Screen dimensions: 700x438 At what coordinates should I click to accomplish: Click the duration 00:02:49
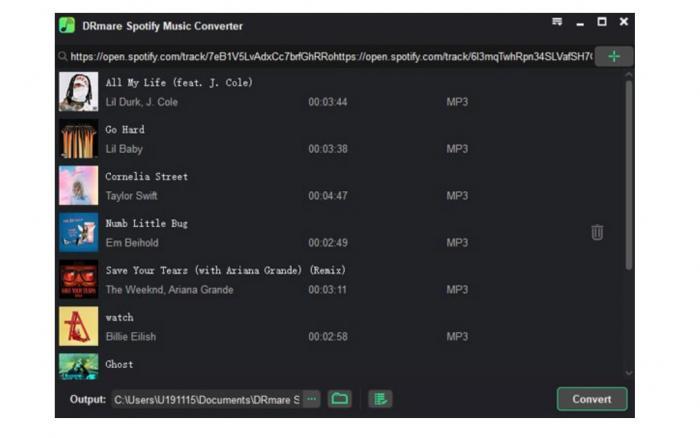point(328,243)
